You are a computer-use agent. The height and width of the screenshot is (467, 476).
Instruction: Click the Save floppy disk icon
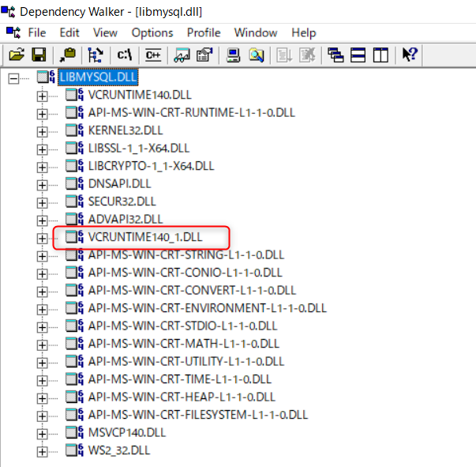coord(39,55)
